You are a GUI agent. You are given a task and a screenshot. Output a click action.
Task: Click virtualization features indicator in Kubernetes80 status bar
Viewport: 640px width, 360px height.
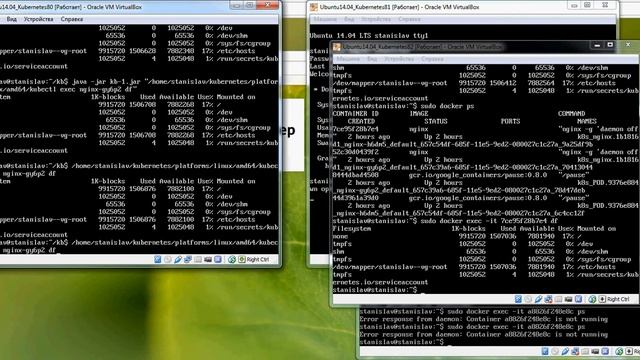tap(218, 259)
